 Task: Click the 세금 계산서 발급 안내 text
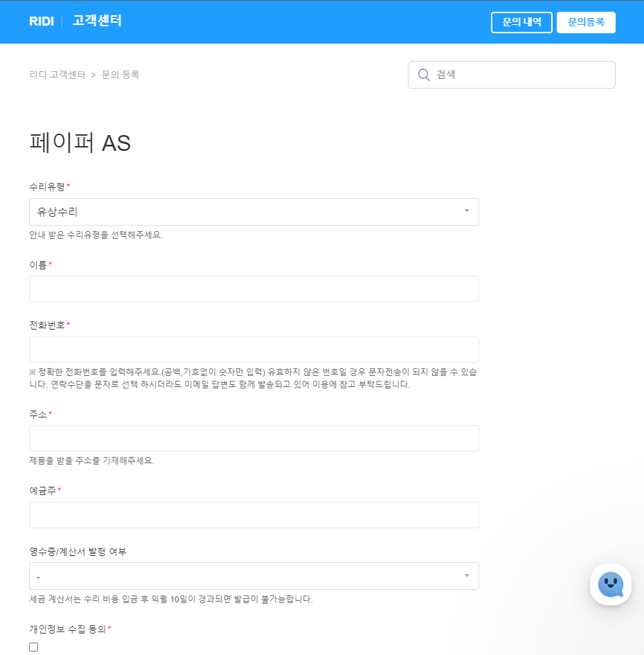tap(171, 599)
